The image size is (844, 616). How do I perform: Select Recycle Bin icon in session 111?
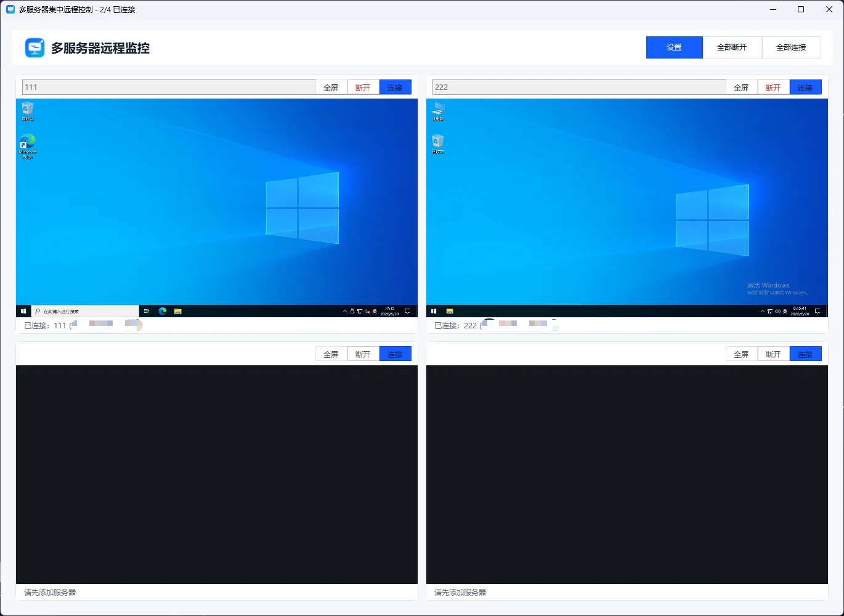[28, 111]
